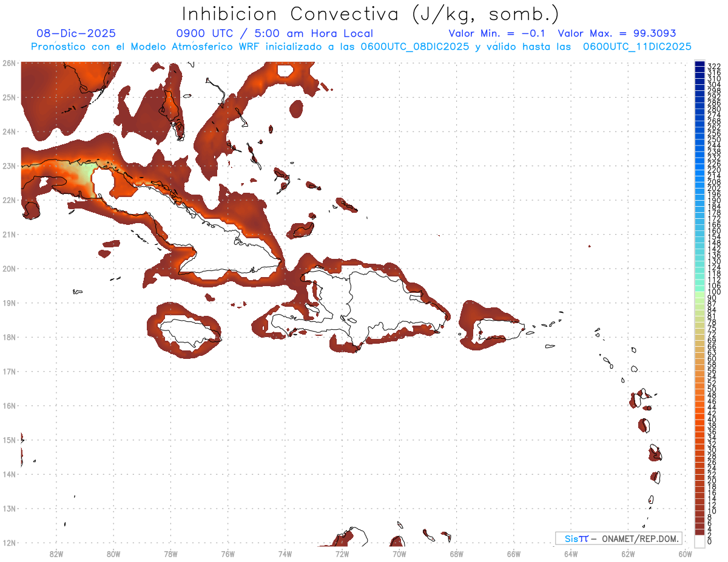Click the "Pronostico con el Modelo Atmosferico WRF" line
The width and height of the screenshot is (728, 562).
coord(361,47)
